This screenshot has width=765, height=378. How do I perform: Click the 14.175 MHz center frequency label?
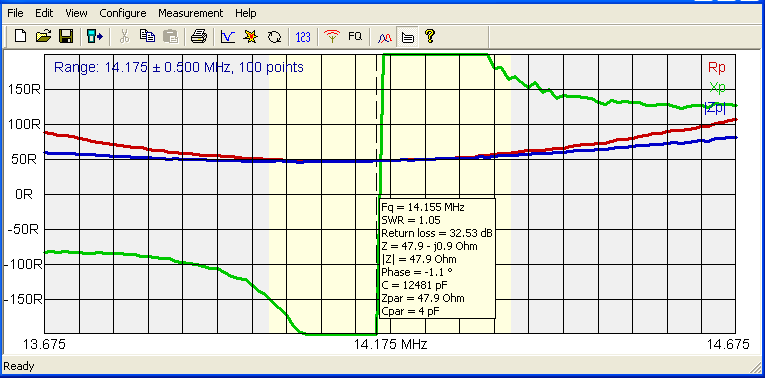(390, 344)
